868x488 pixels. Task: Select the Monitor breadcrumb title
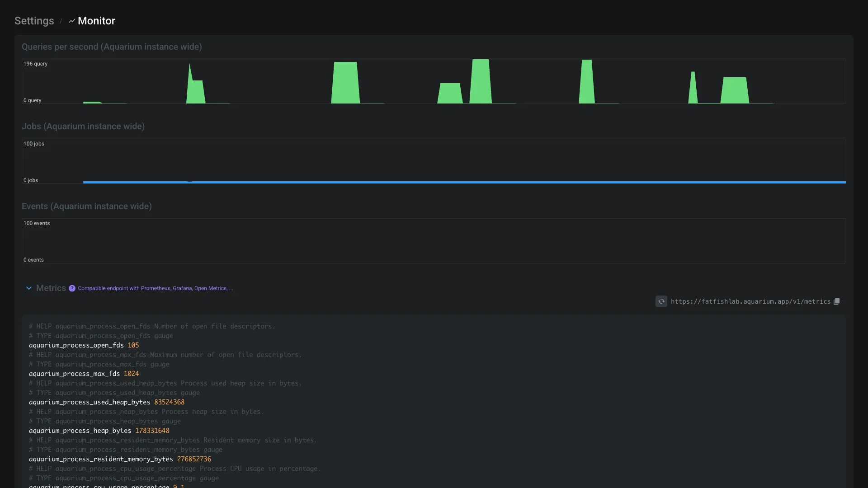[x=96, y=21]
